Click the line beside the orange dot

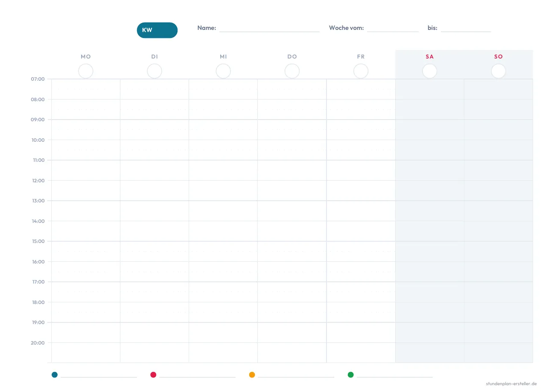point(296,377)
